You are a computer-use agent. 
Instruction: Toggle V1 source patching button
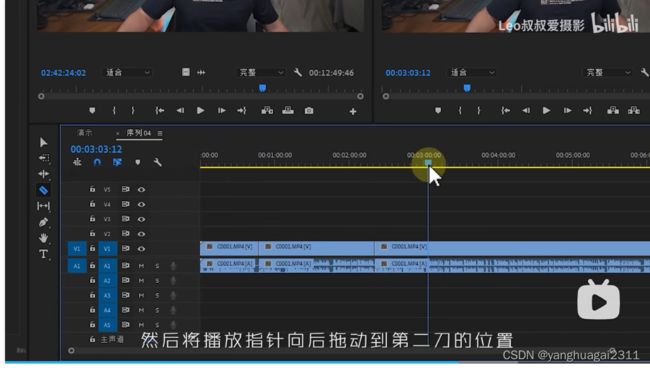click(x=77, y=249)
